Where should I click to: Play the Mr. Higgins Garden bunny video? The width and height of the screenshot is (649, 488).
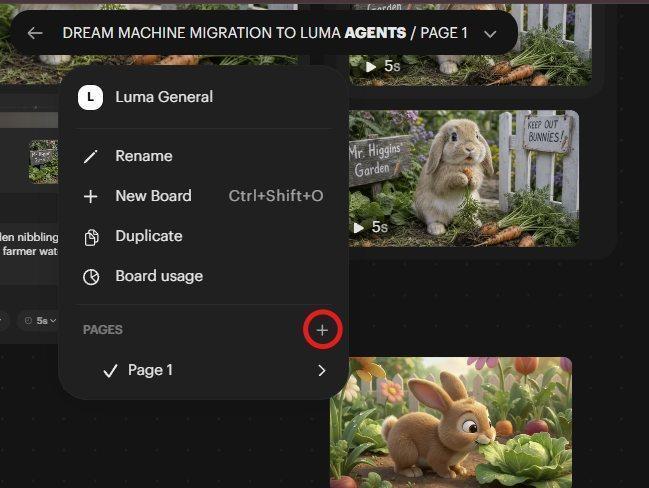(x=358, y=227)
